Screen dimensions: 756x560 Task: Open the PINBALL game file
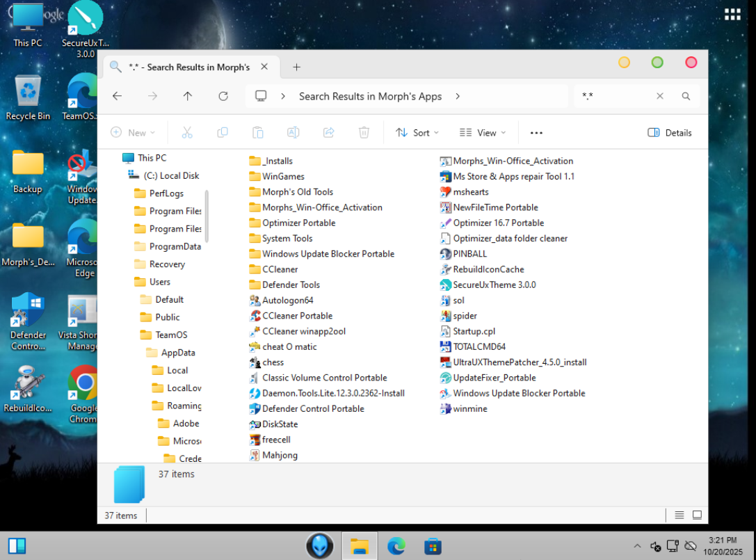tap(469, 254)
